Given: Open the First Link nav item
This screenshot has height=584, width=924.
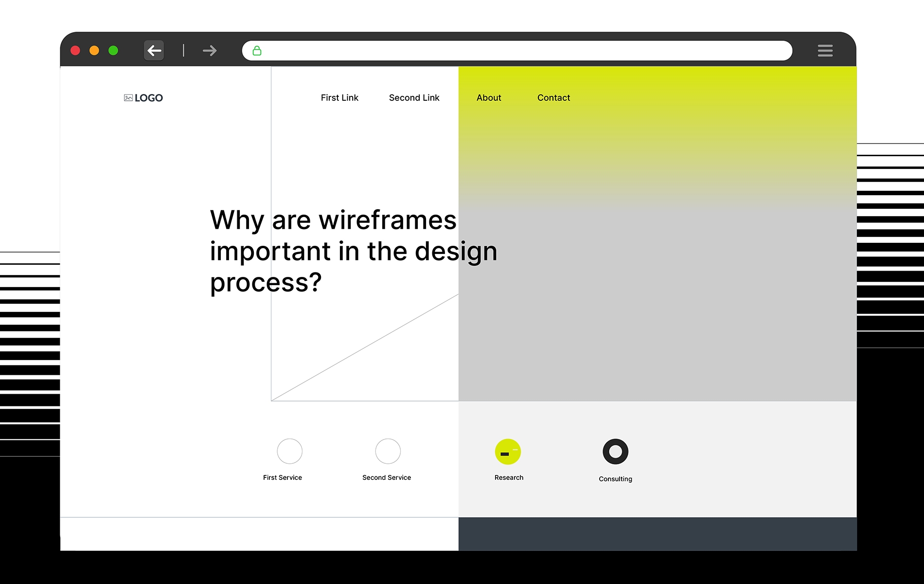Looking at the screenshot, I should click(x=339, y=98).
